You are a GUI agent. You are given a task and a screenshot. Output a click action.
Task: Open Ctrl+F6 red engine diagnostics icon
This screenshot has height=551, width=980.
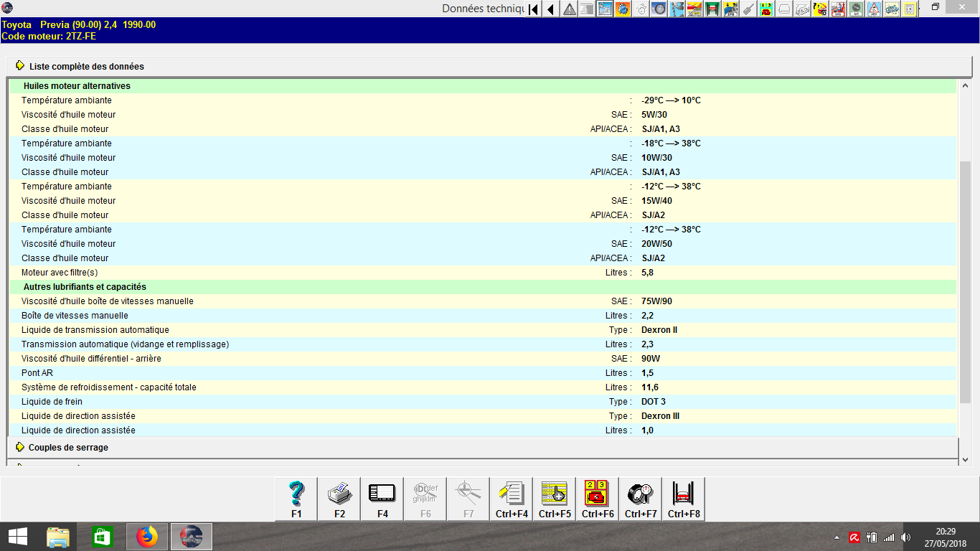point(598,499)
